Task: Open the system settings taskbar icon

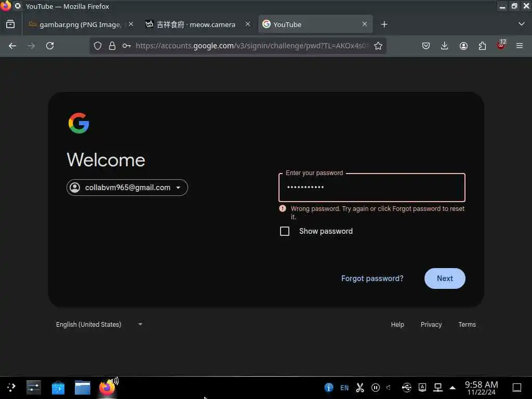Action: tap(34, 388)
